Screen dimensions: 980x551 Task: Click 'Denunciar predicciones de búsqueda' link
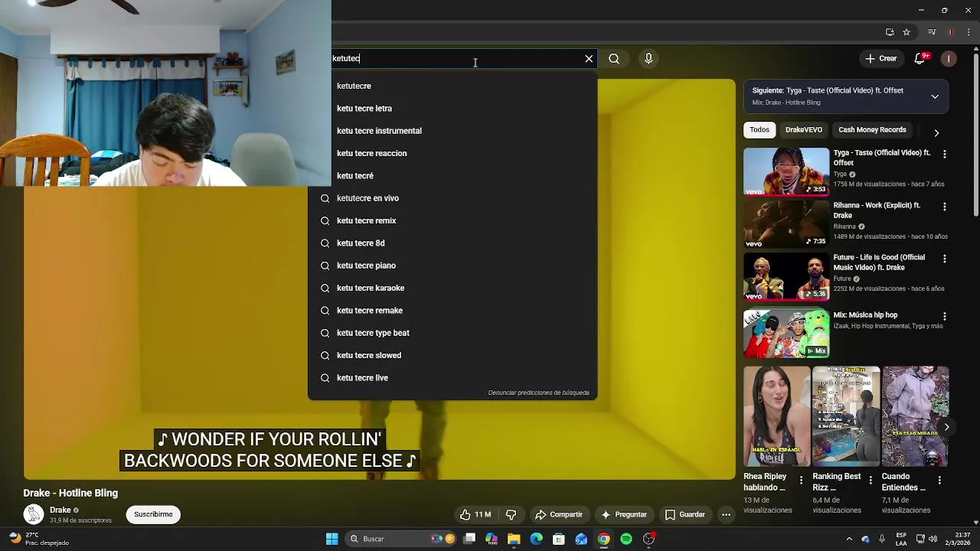point(538,393)
